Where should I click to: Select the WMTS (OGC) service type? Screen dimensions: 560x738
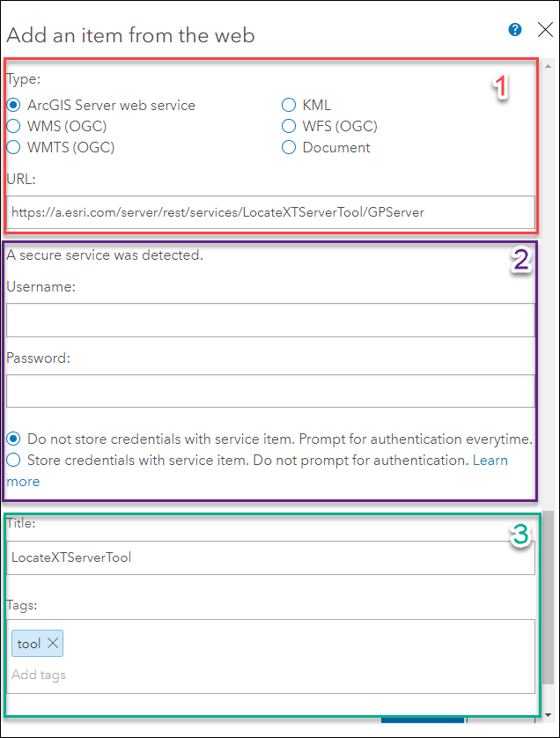tap(13, 147)
